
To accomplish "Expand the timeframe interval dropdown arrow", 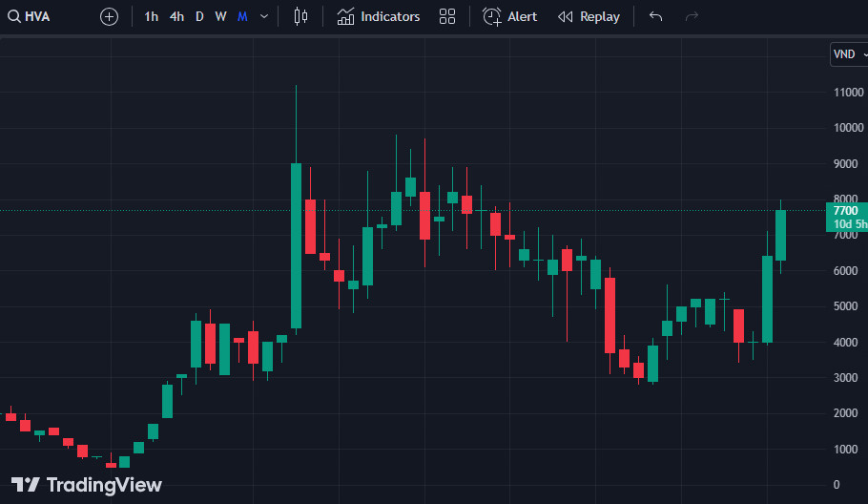I will pos(264,16).
